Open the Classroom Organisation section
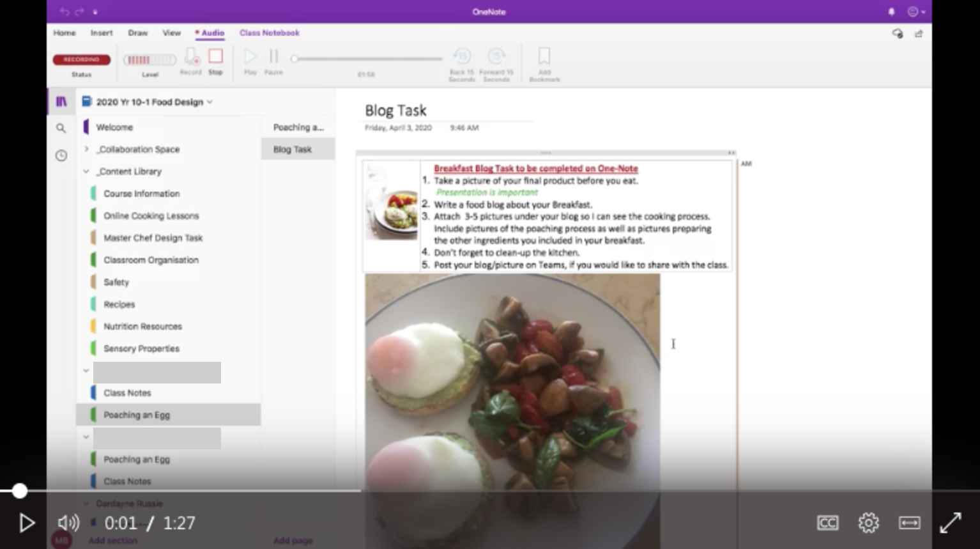 [x=151, y=260]
